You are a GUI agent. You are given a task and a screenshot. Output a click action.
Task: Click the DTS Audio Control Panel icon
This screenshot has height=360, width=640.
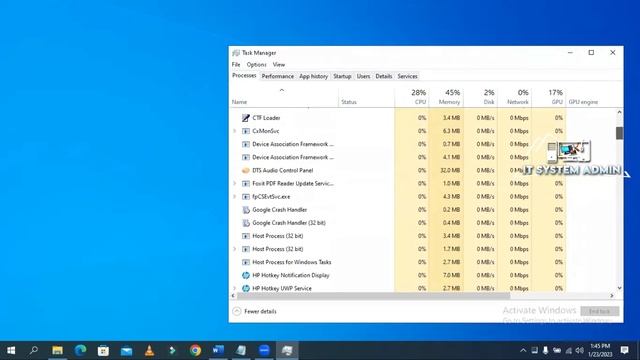[x=246, y=170]
